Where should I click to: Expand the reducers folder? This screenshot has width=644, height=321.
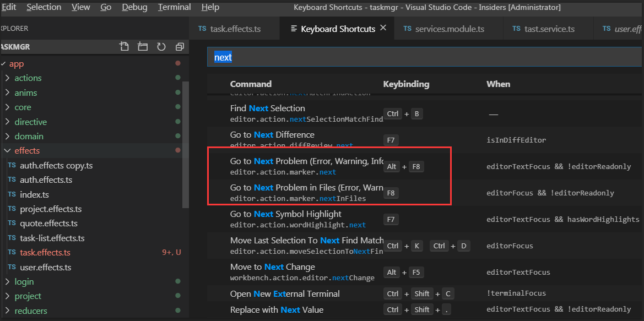coord(7,311)
